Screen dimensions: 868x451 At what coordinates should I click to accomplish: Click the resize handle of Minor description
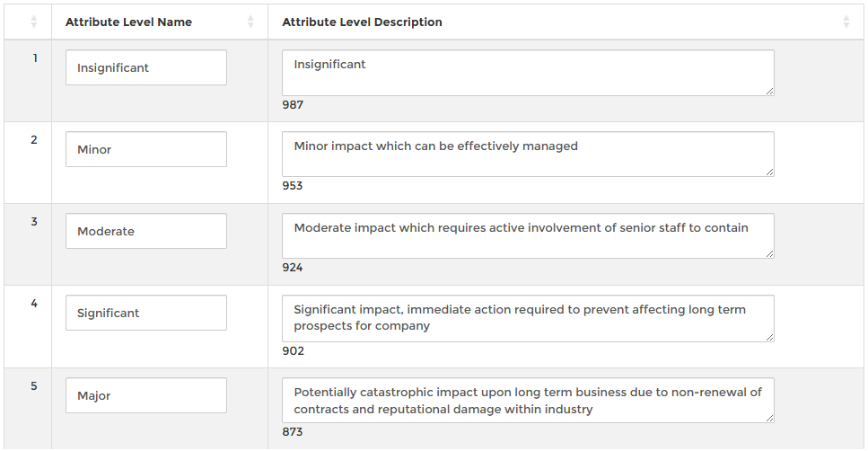click(769, 172)
